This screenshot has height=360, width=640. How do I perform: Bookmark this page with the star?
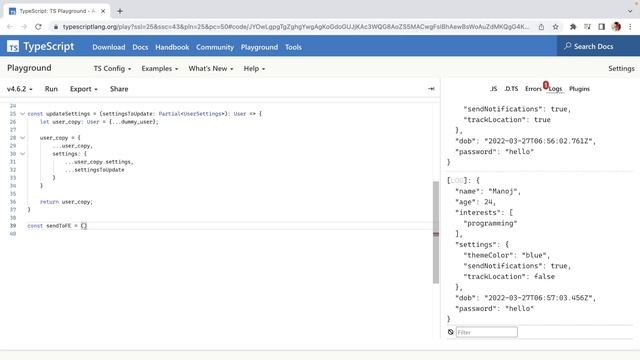(x=556, y=27)
